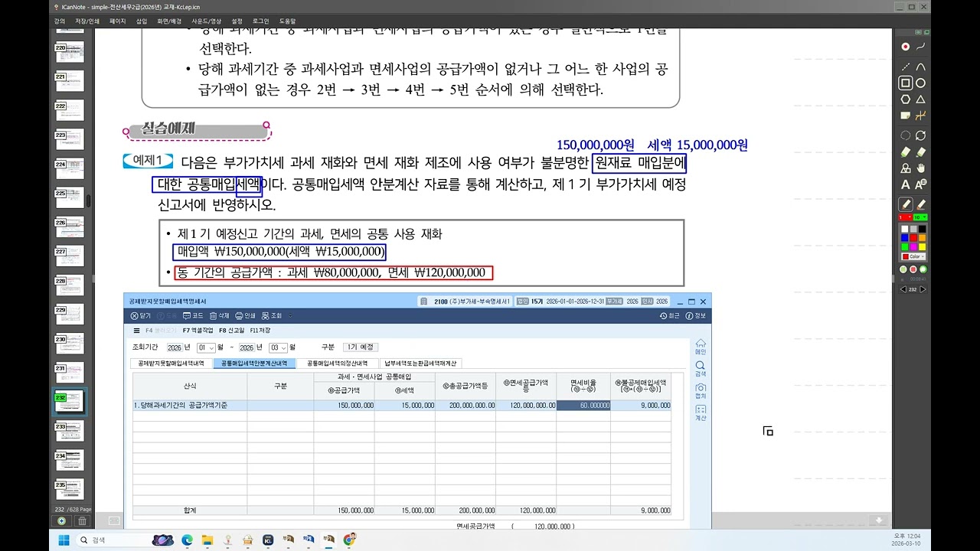Image resolution: width=980 pixels, height=551 pixels.
Task: Click the 메인 home icon in KcLep sidebar
Action: point(701,346)
